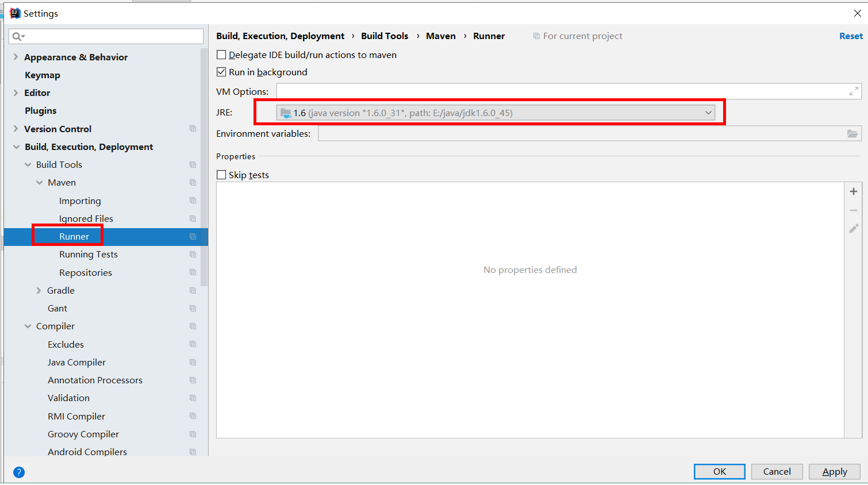Click the search magnifier icon in settings
This screenshot has height=485, width=868.
18,36
